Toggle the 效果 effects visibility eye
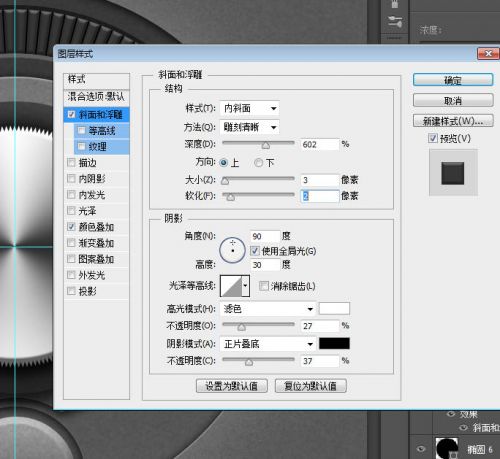The height and width of the screenshot is (459, 500). click(451, 414)
